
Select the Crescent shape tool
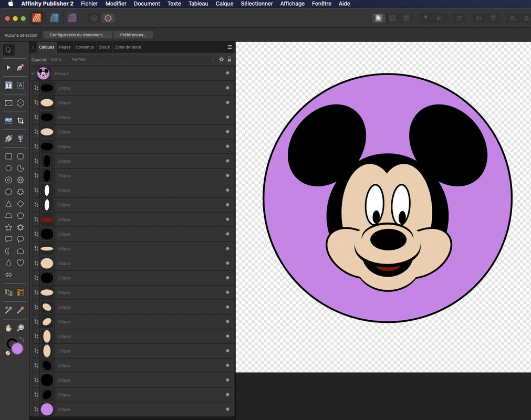pyautogui.click(x=8, y=251)
